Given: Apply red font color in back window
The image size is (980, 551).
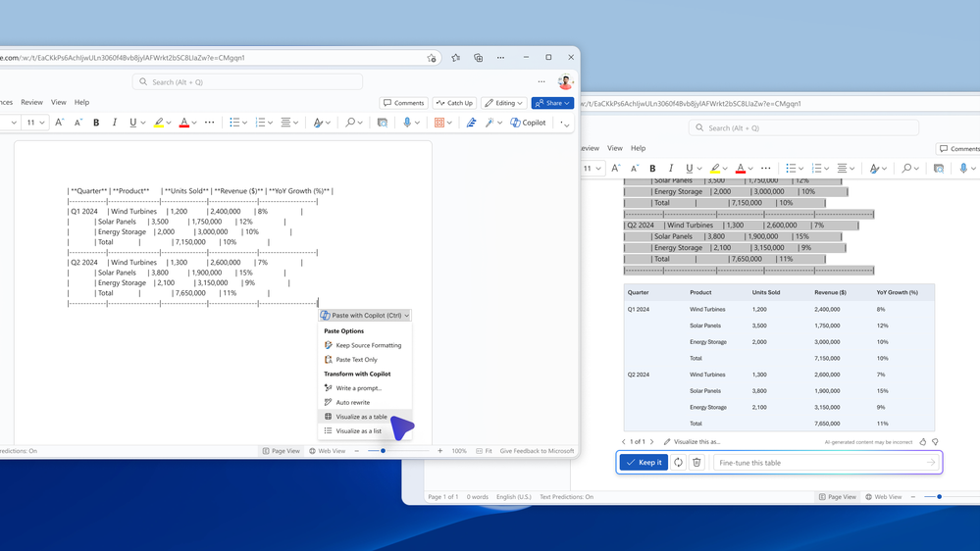Looking at the screenshot, I should (x=740, y=168).
